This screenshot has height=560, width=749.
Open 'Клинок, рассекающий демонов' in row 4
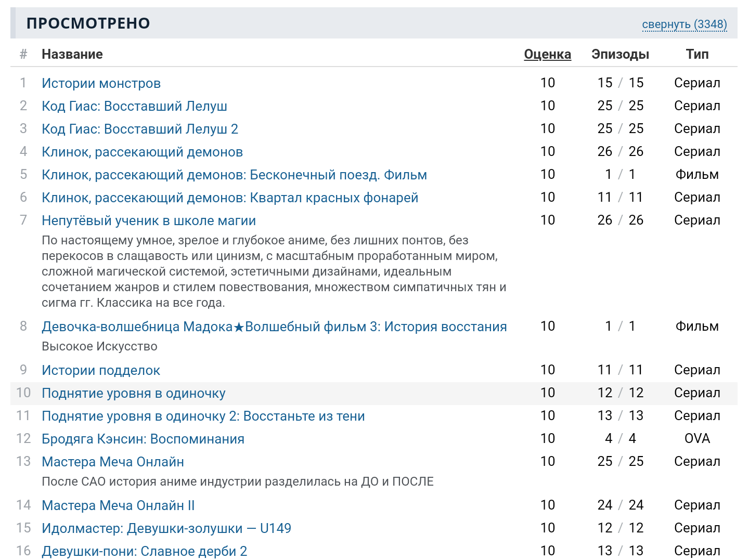click(x=142, y=152)
